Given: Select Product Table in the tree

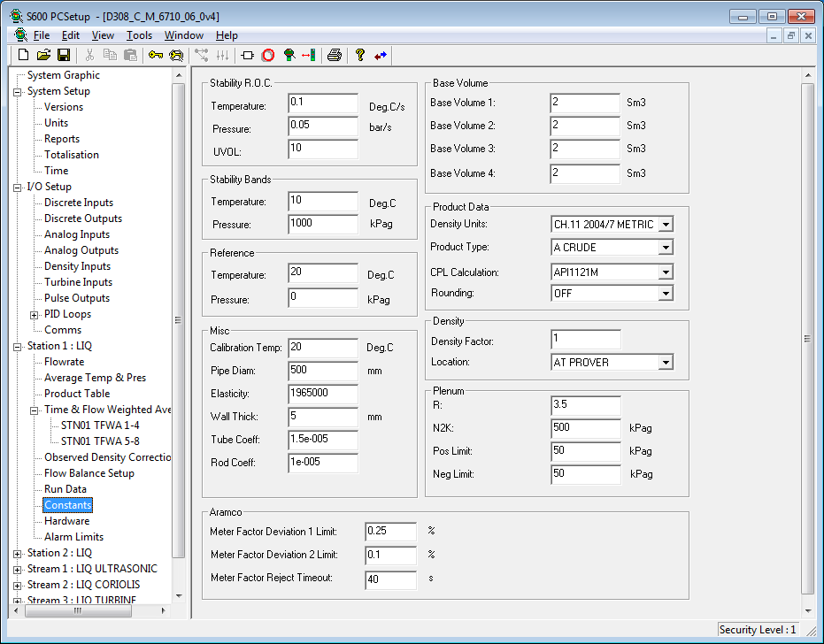Looking at the screenshot, I should [77, 394].
